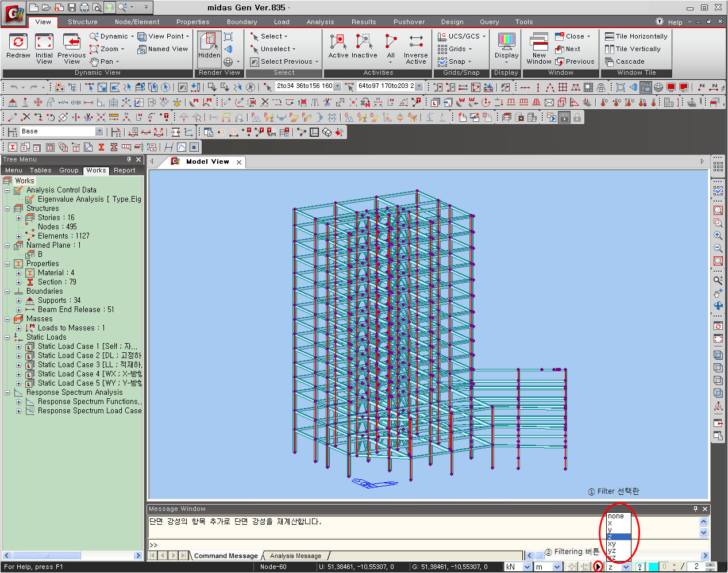The height and width of the screenshot is (573, 728).
Task: Click the Base story dropdown field
Action: (x=61, y=132)
